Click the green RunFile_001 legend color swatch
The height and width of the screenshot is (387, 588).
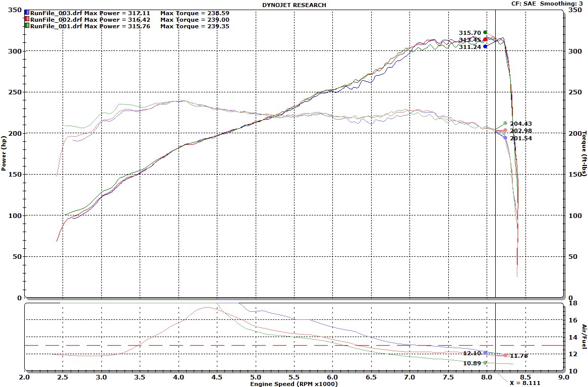(26, 26)
